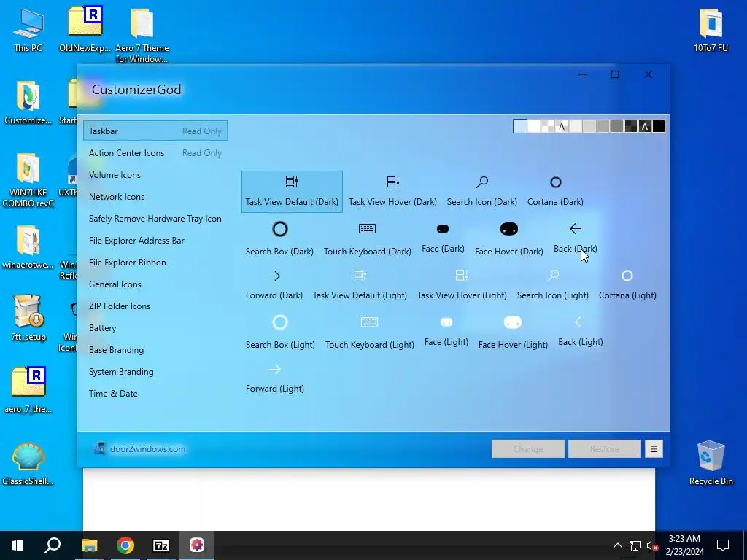The height and width of the screenshot is (560, 747).
Task: Open File Explorer from the taskbar
Action: pyautogui.click(x=89, y=545)
